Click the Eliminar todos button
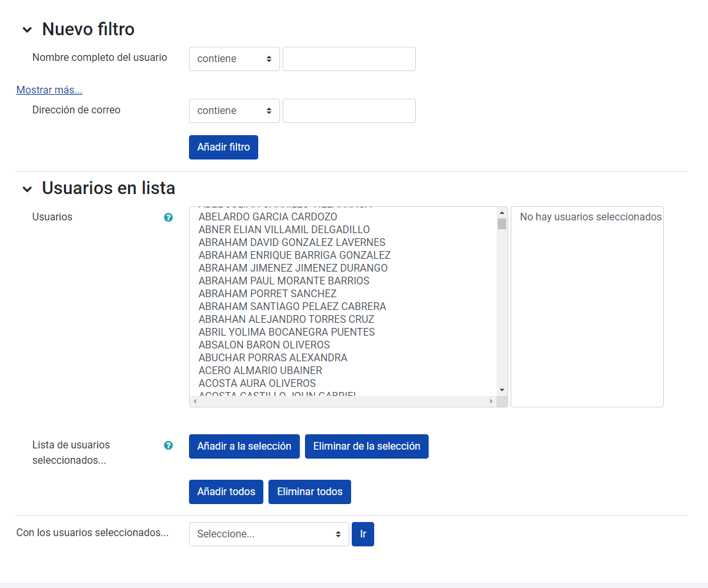This screenshot has height=588, width=708. coord(309,491)
